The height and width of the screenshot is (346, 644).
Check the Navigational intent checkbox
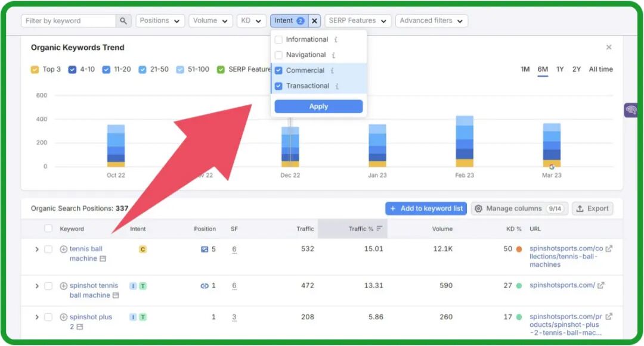point(278,55)
